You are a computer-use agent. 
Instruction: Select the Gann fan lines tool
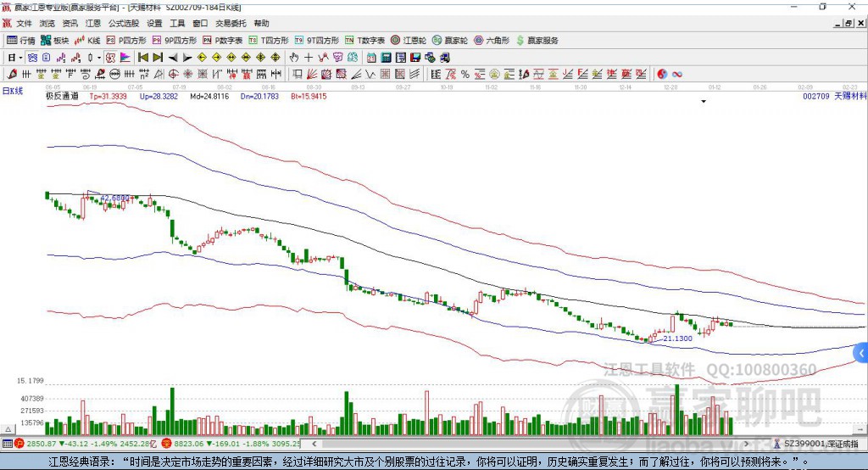coord(312,75)
